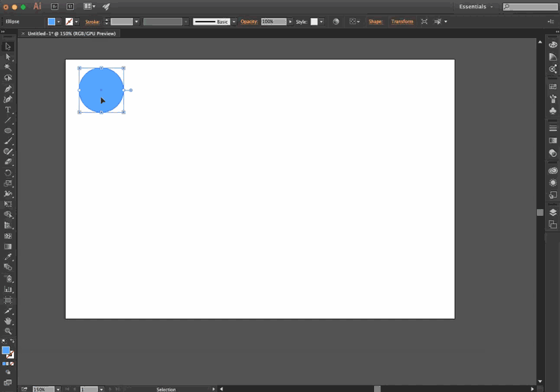This screenshot has width=560, height=392.
Task: Select the Mesh tool
Action: pyautogui.click(x=8, y=236)
